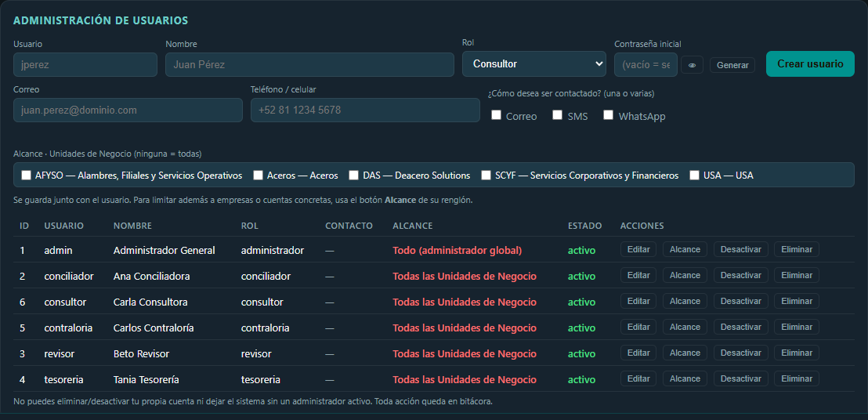Select the name Carla Consultora
This screenshot has height=420, width=868.
[150, 302]
